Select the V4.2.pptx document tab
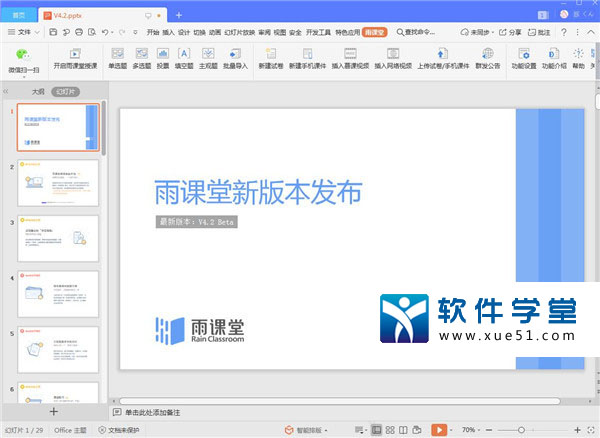 click(x=103, y=16)
